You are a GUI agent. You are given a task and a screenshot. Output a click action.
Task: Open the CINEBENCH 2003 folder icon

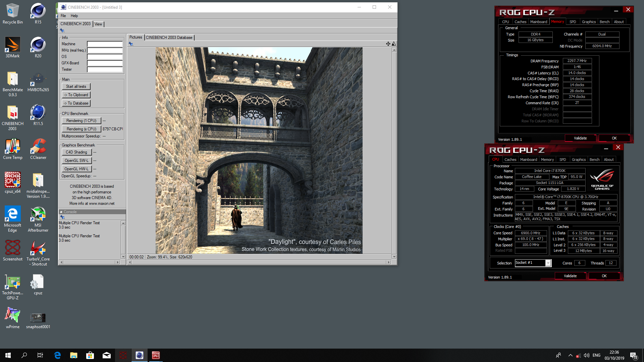click(x=12, y=118)
